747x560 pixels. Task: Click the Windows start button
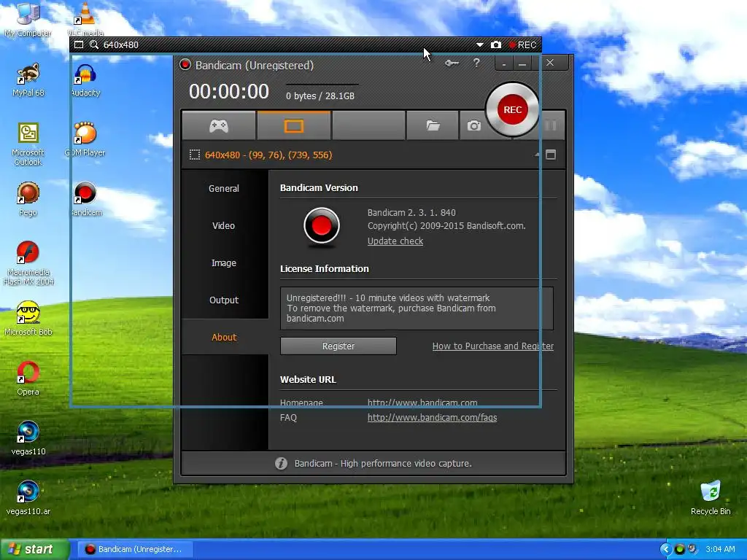[x=34, y=549]
